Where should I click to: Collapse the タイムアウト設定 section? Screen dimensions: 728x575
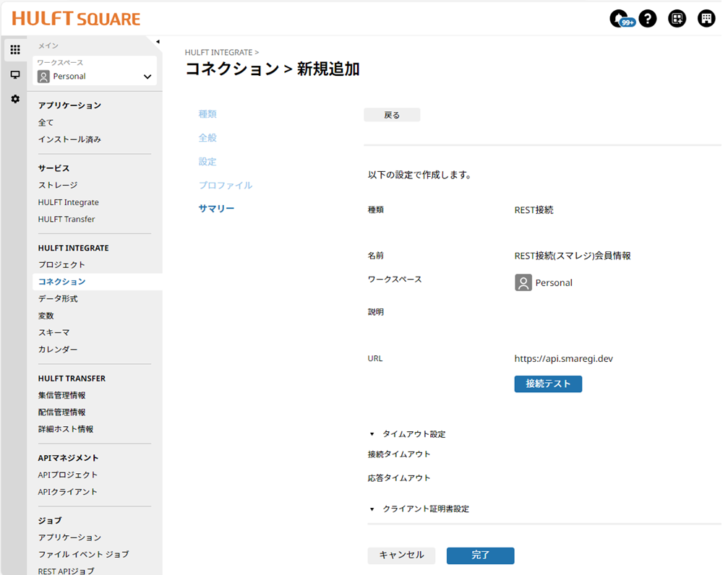tap(372, 434)
